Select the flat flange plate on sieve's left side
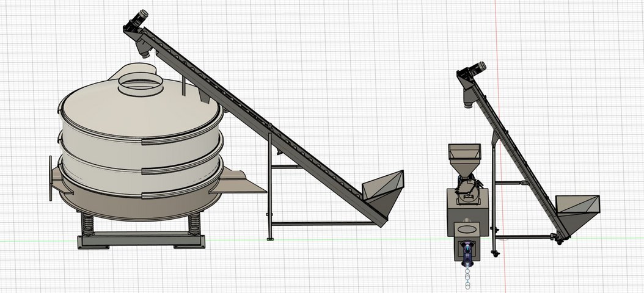 tap(51, 178)
